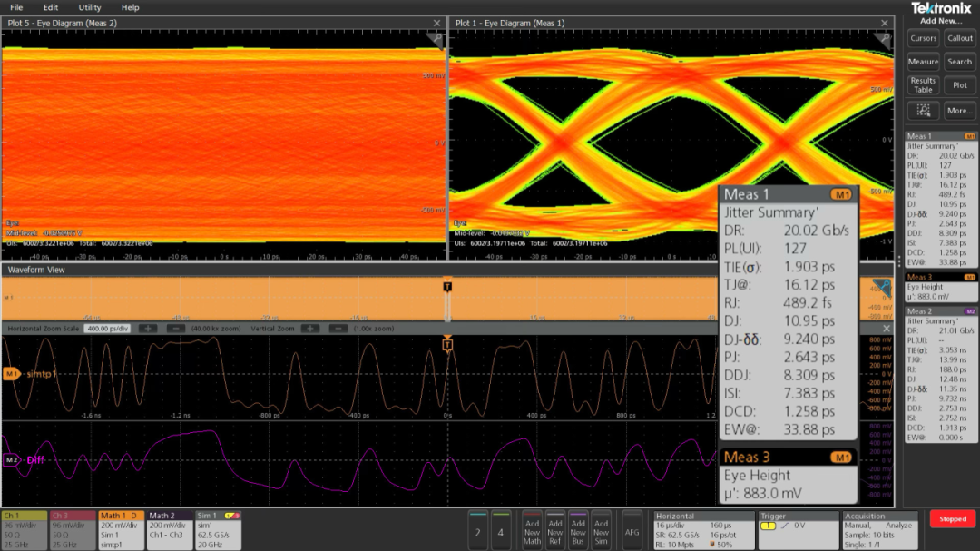The width and height of the screenshot is (980, 551).
Task: Open the Edit menu
Action: 51,7
